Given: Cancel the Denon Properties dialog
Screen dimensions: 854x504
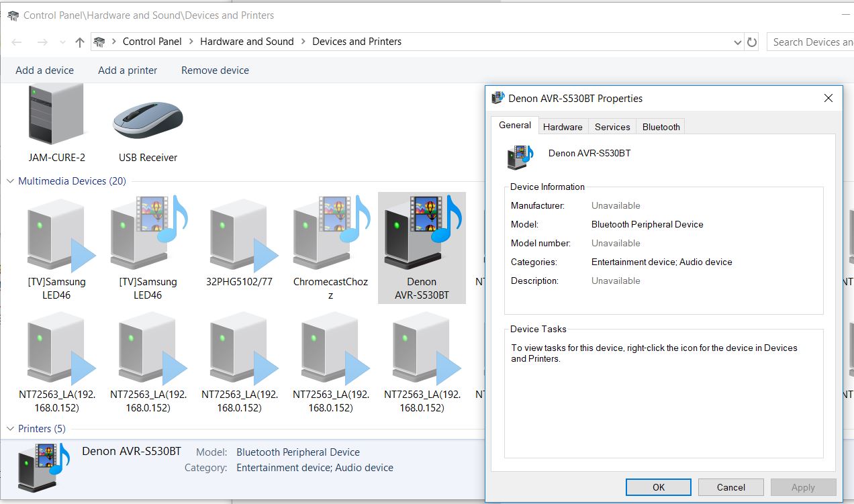Looking at the screenshot, I should tap(731, 487).
